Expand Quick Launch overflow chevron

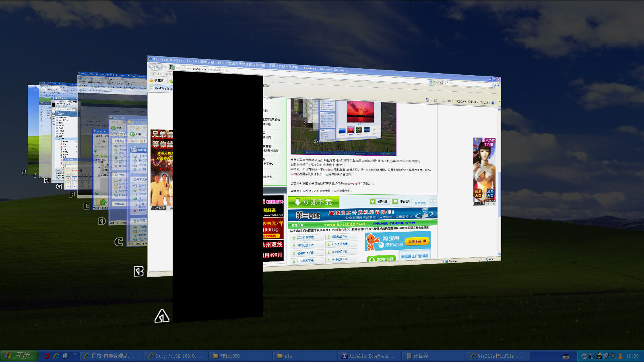(x=75, y=354)
